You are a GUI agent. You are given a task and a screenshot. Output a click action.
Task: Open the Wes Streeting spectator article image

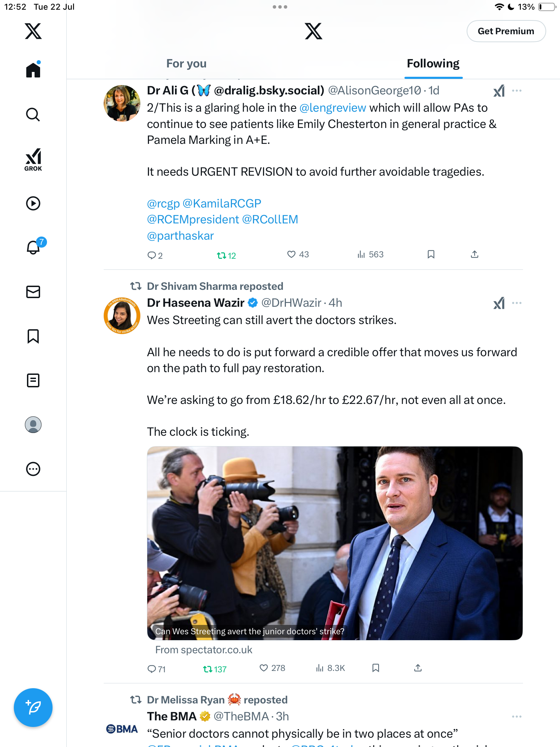[335, 543]
